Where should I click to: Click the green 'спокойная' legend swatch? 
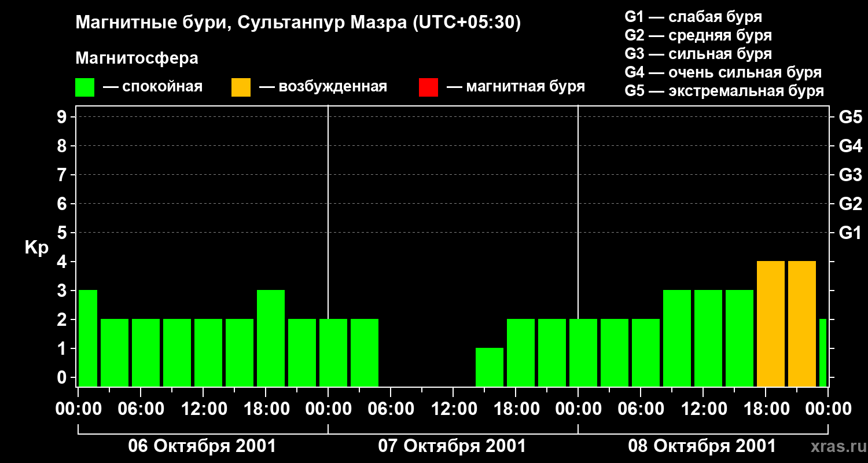point(84,87)
